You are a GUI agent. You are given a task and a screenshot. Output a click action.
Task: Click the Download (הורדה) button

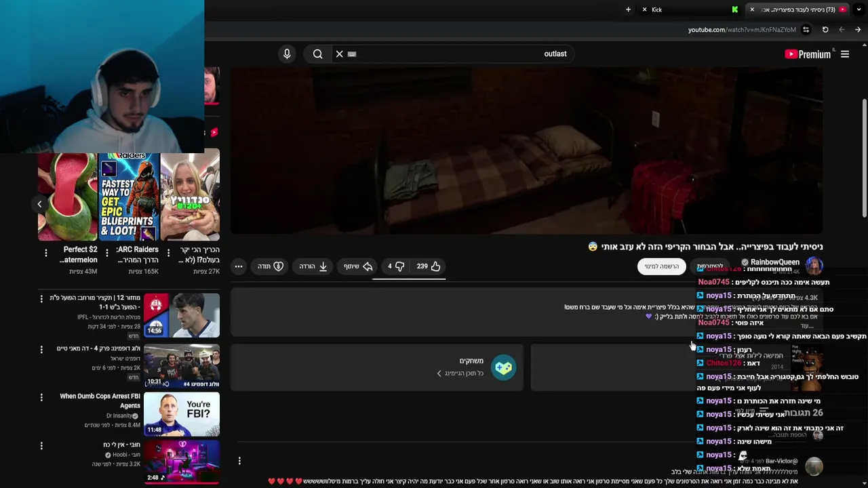[x=313, y=266]
